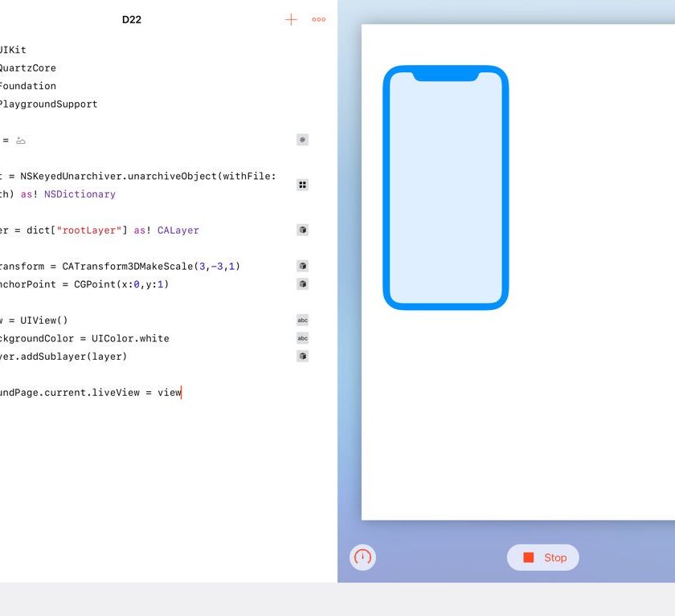
Task: Open the top result icon beside image literal
Action: pyautogui.click(x=302, y=140)
